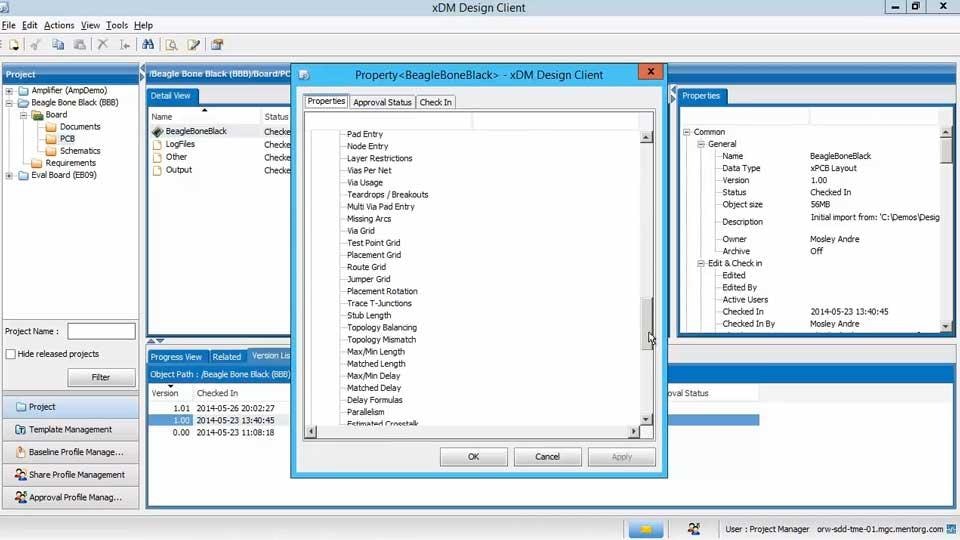Click OK in Property dialog
The image size is (960, 540).
tap(473, 457)
